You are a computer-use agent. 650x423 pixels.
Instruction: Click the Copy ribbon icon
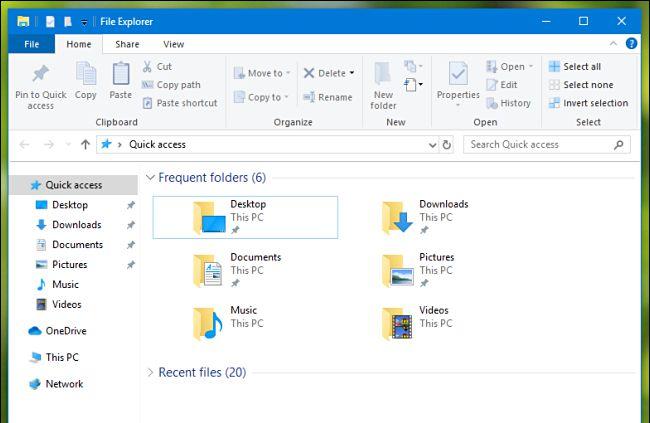(86, 74)
